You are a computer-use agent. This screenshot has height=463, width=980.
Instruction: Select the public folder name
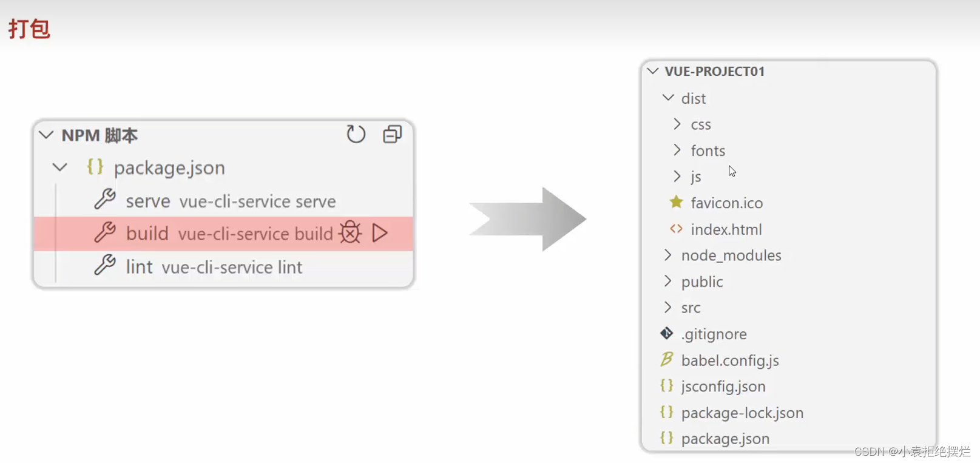pos(702,282)
